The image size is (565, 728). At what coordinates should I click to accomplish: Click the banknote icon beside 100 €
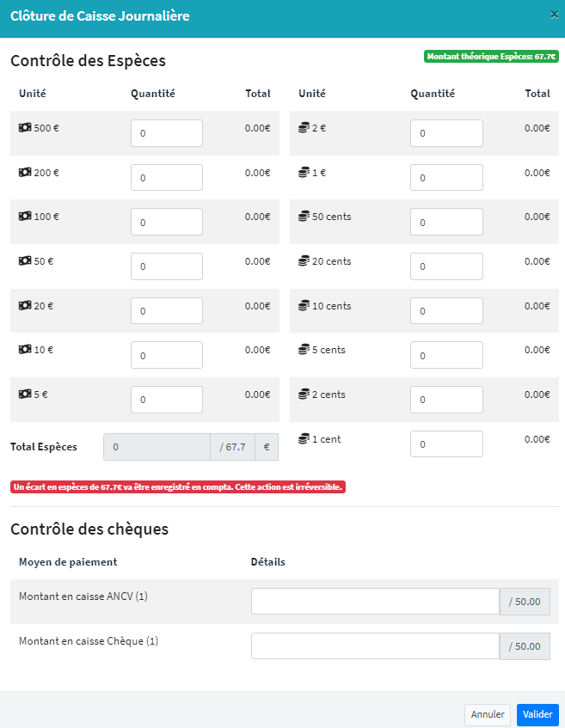tap(25, 217)
